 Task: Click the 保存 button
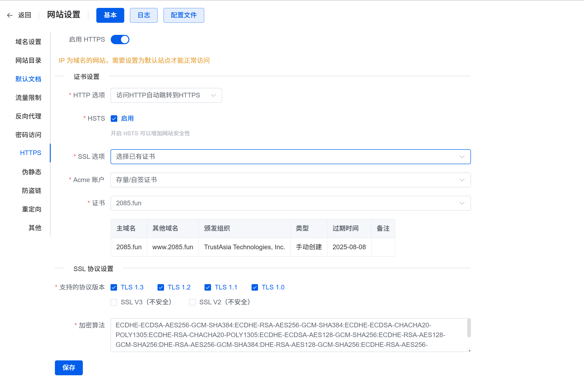click(x=69, y=368)
